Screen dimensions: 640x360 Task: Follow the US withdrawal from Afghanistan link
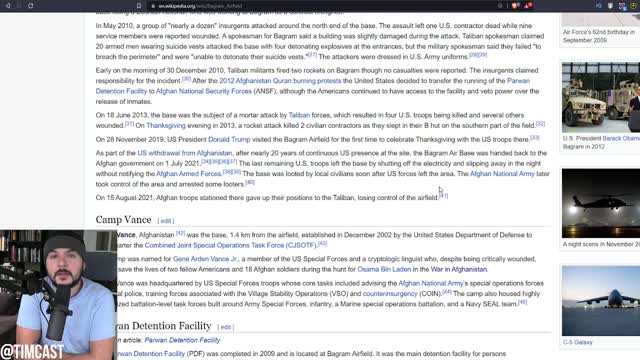[x=184, y=153]
